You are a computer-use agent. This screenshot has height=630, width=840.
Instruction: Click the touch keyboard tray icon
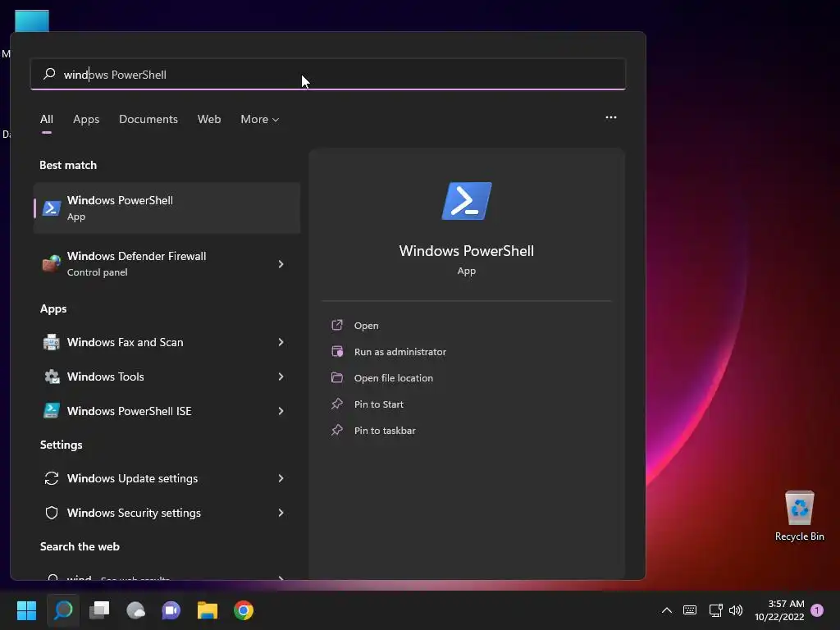point(690,610)
